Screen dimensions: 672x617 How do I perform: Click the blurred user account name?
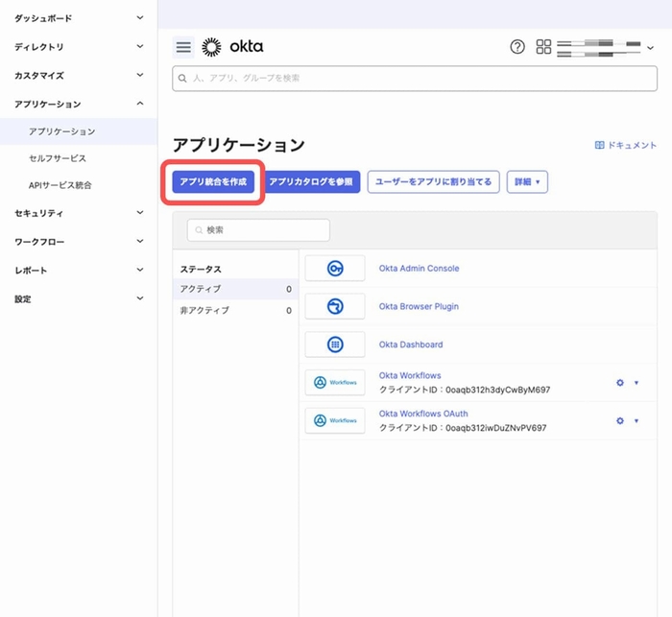click(x=599, y=48)
